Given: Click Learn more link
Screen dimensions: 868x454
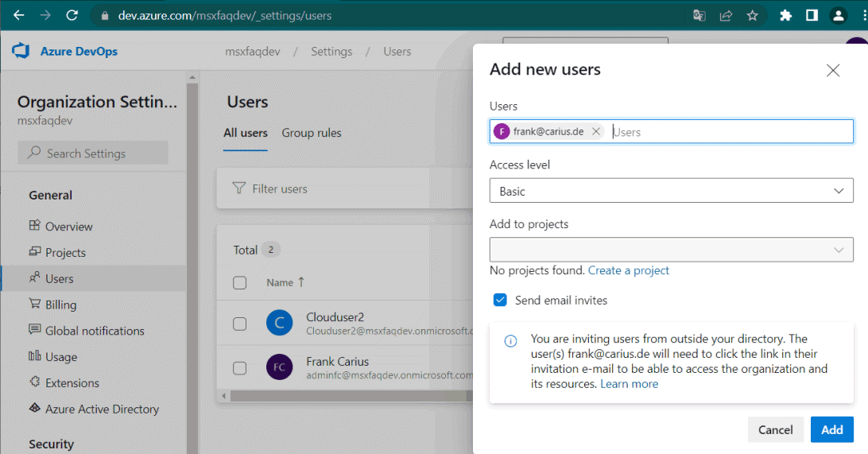Looking at the screenshot, I should coord(630,384).
